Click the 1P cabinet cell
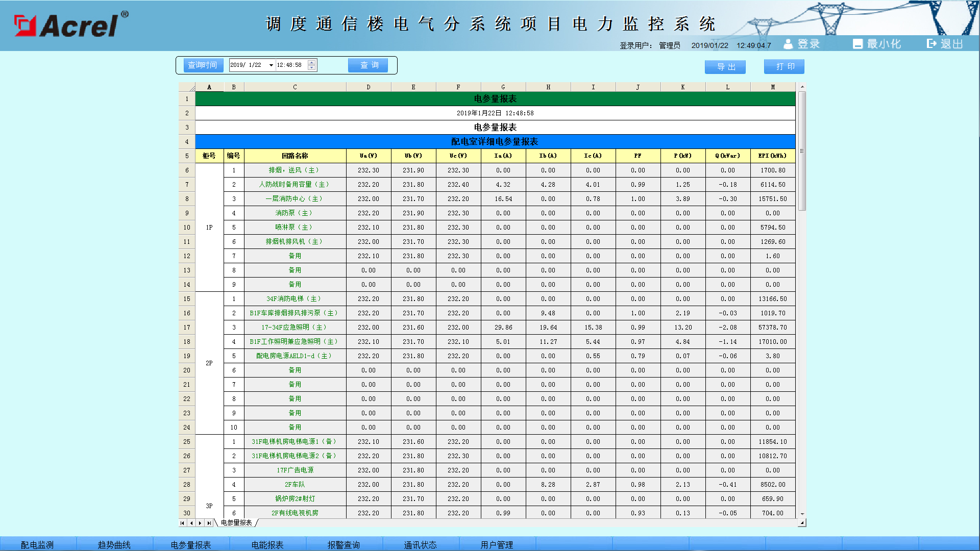The width and height of the screenshot is (980, 551). [x=209, y=228]
